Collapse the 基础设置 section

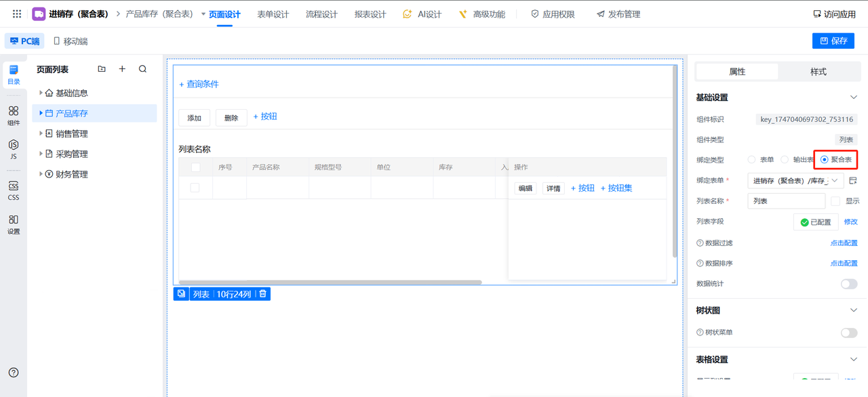853,98
